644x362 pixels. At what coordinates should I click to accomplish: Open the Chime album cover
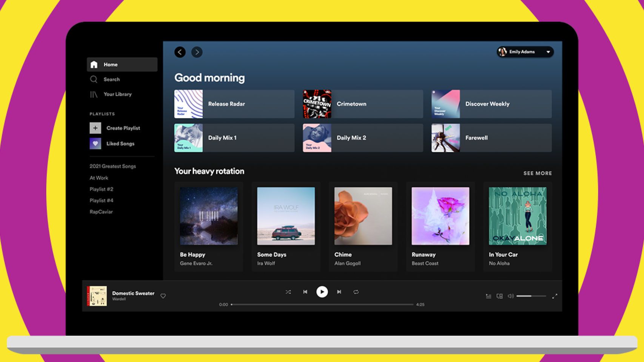[x=363, y=216]
